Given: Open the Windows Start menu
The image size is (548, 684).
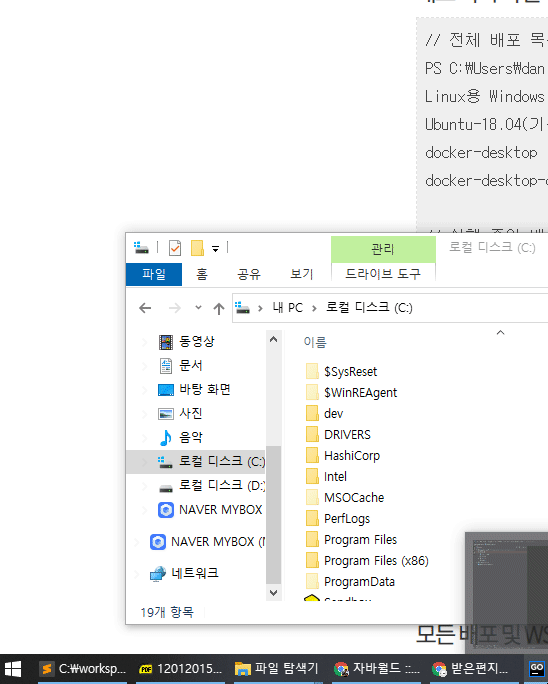Looking at the screenshot, I should (x=13, y=669).
